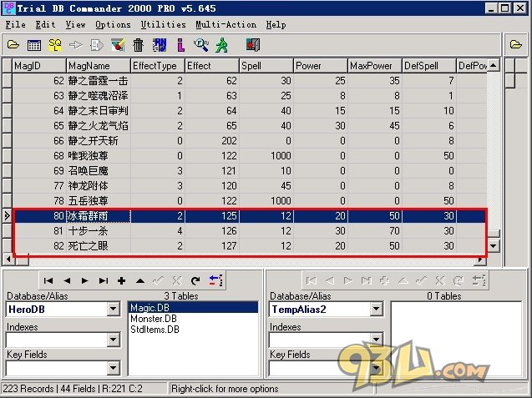Click the MaxPower column header
532x398 pixels.
point(375,66)
